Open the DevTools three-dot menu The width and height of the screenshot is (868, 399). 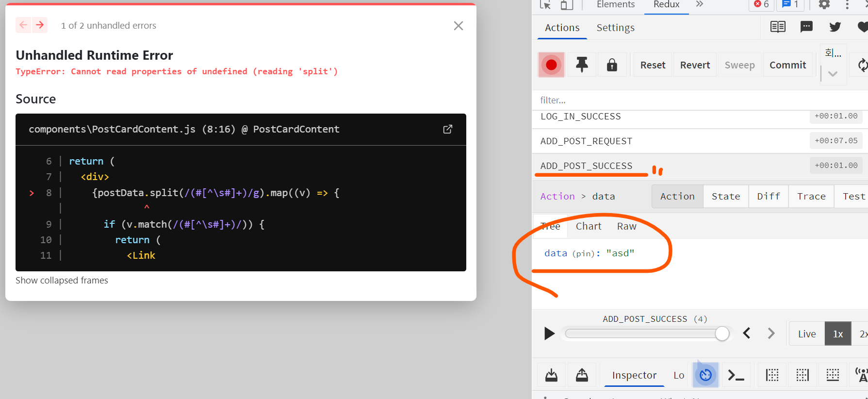[x=847, y=5]
